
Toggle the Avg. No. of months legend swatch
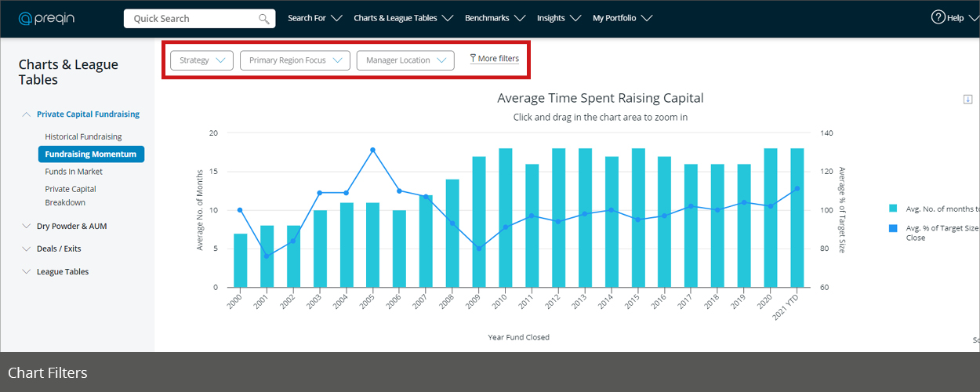(x=893, y=209)
